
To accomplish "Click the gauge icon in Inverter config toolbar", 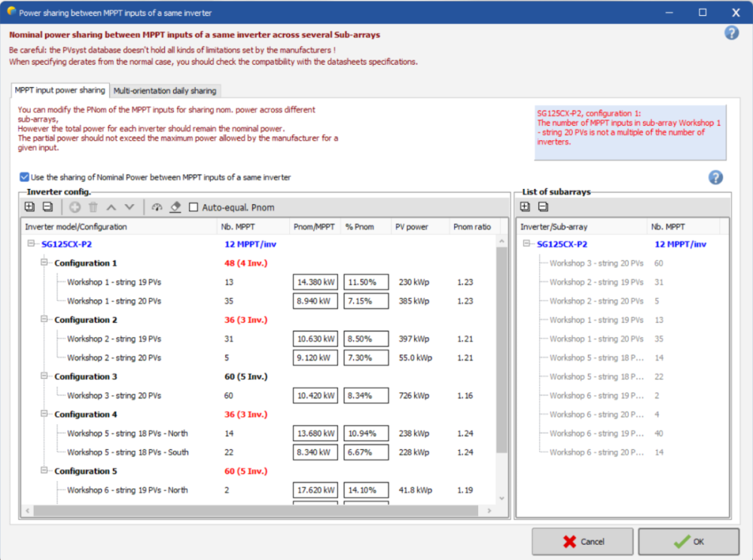I will (157, 207).
